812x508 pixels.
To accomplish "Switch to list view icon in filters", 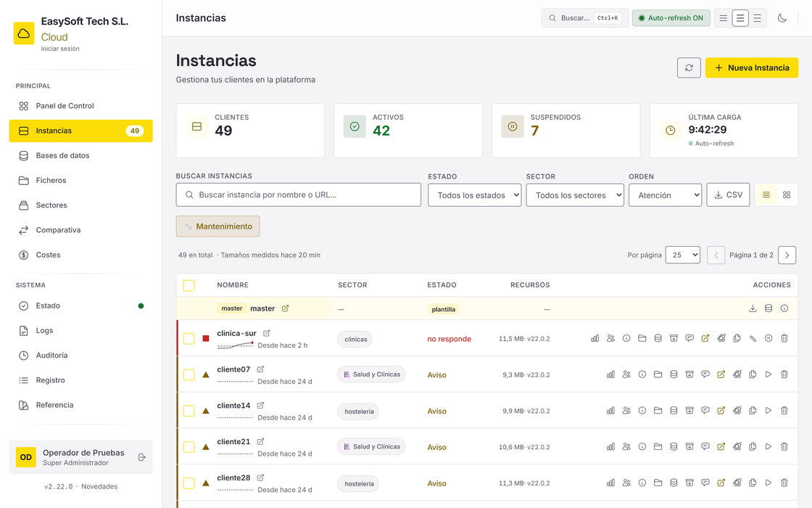I will (x=766, y=195).
